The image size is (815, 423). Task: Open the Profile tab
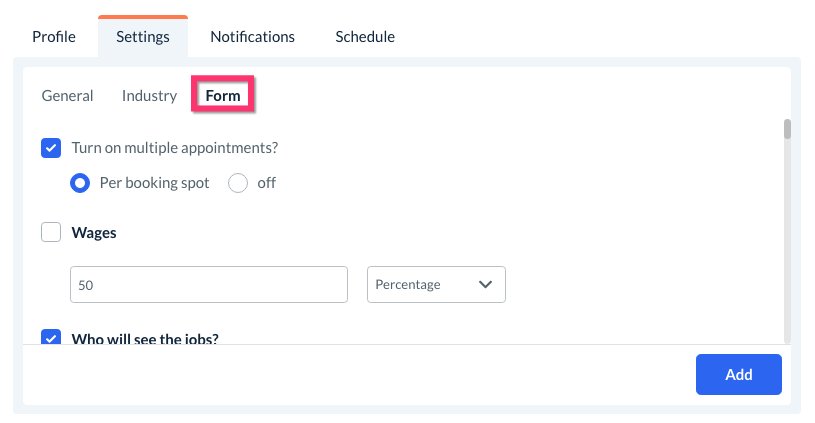click(x=54, y=37)
